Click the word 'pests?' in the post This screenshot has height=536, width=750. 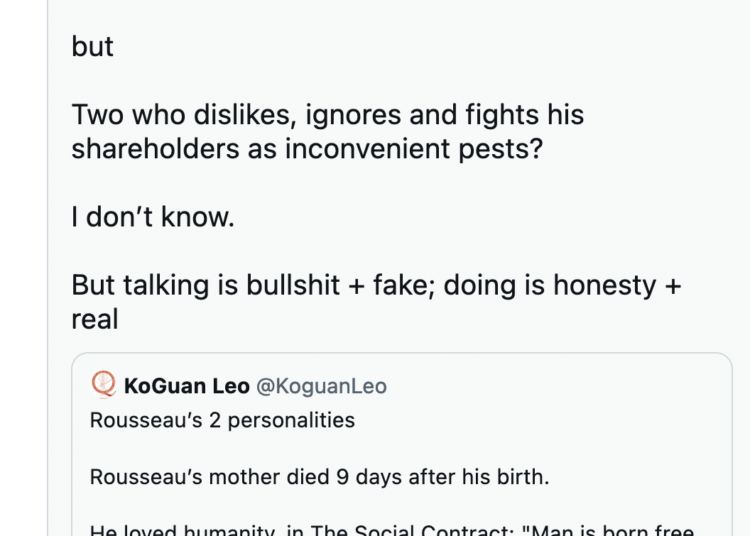501,150
